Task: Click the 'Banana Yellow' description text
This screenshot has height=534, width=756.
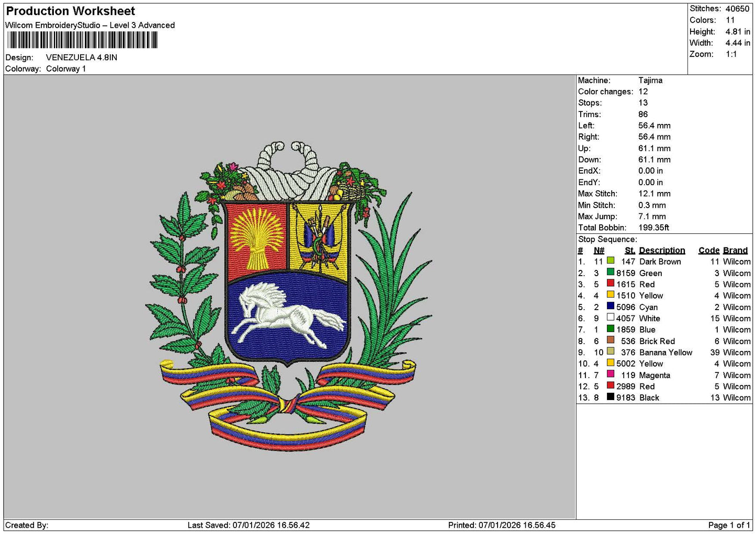Action: click(x=666, y=353)
